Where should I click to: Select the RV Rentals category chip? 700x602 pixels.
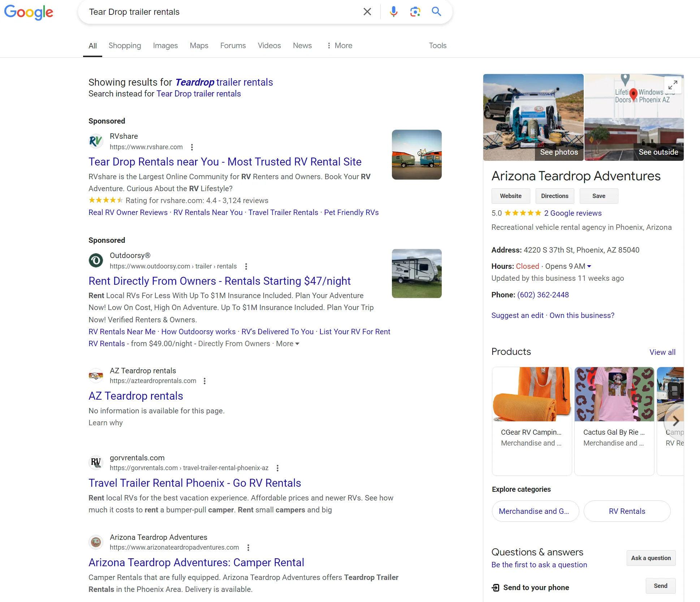627,511
